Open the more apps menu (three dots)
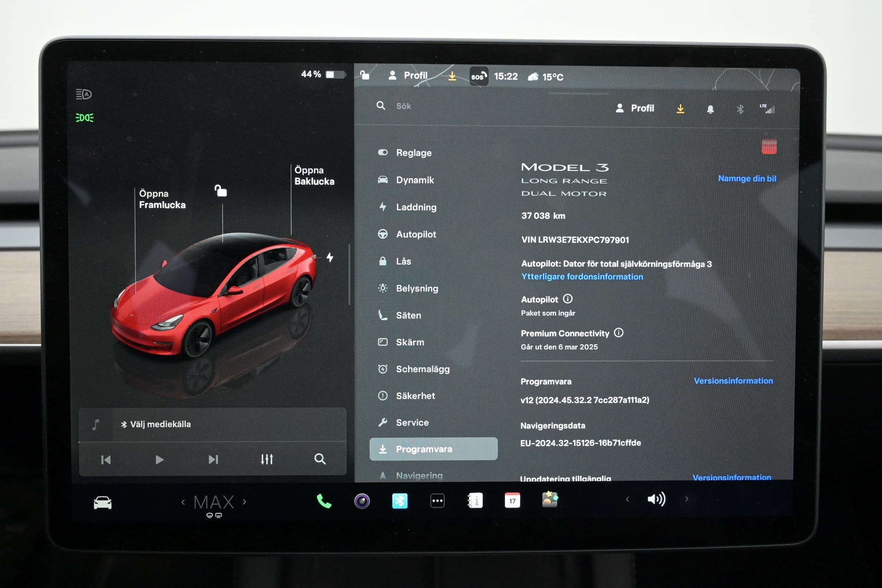The width and height of the screenshot is (882, 588). click(x=437, y=501)
